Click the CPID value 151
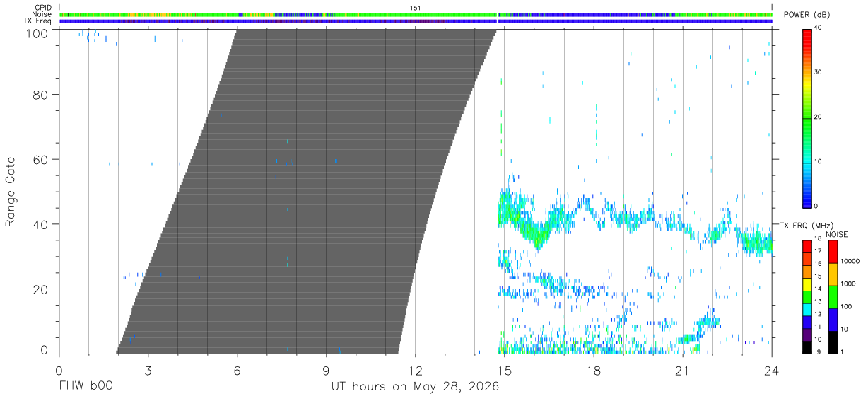This screenshot has width=868, height=401. click(x=416, y=7)
